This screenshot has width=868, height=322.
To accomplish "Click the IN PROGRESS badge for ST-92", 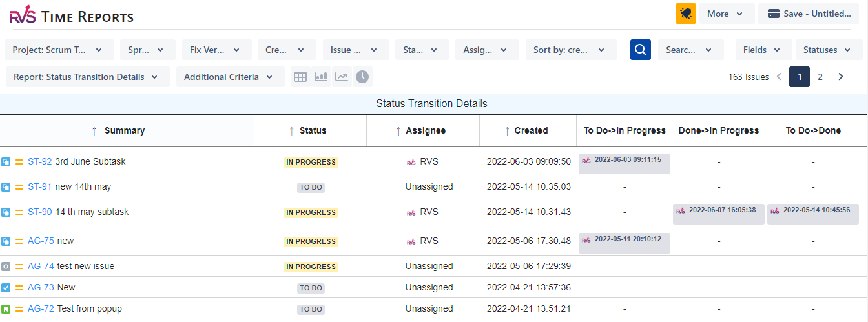I will (x=311, y=163).
